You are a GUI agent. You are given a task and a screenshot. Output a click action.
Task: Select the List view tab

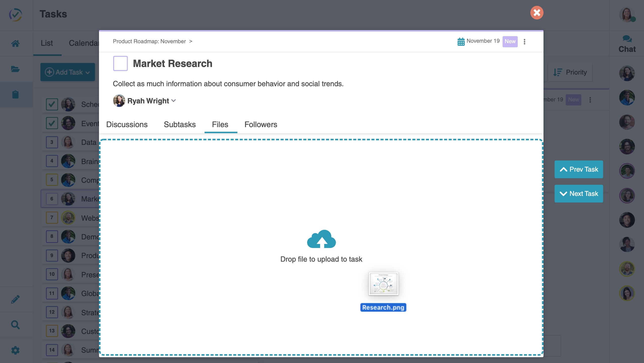pos(47,43)
